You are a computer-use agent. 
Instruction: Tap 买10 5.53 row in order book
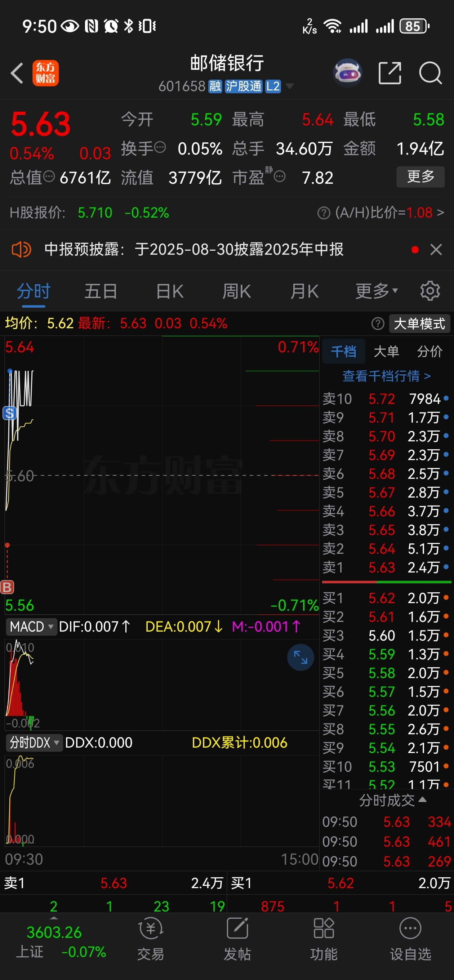coord(386,767)
